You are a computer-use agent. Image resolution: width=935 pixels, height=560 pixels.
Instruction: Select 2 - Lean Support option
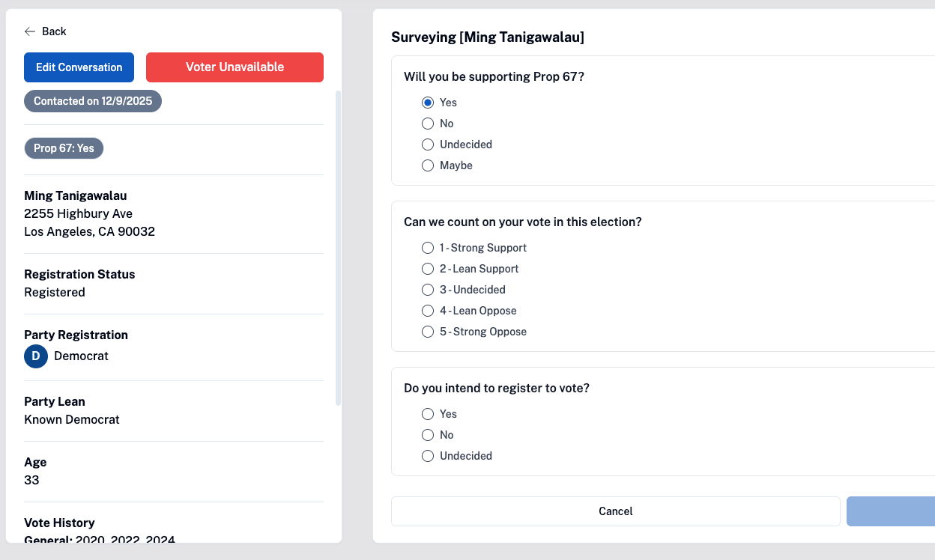pos(428,269)
